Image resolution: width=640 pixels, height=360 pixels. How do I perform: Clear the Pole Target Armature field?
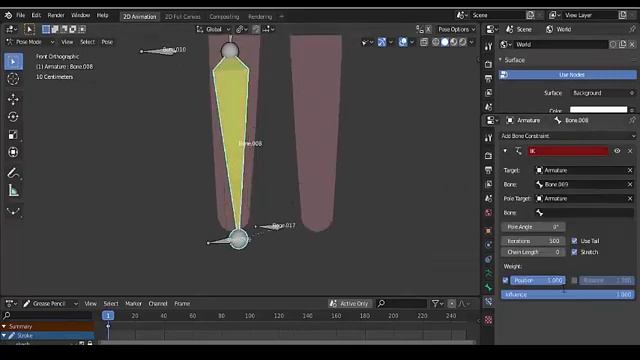click(x=630, y=198)
